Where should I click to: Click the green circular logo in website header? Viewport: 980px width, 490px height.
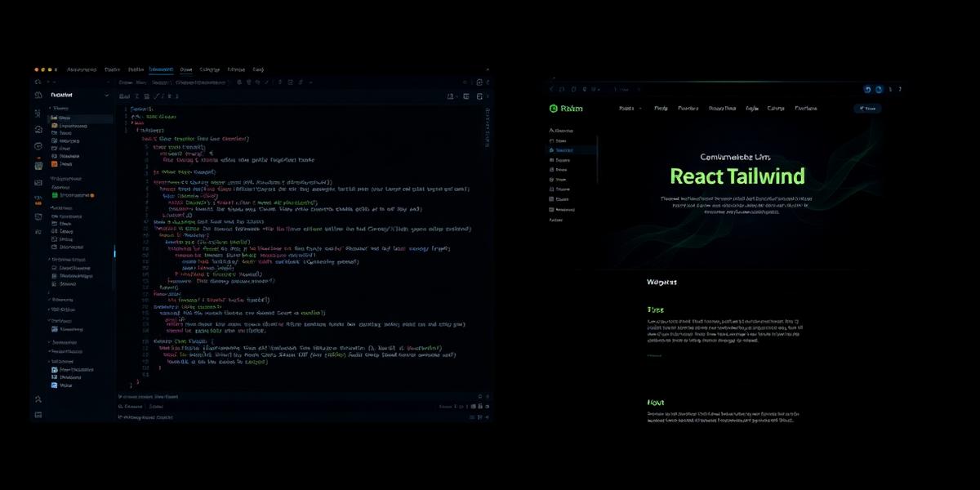point(553,108)
